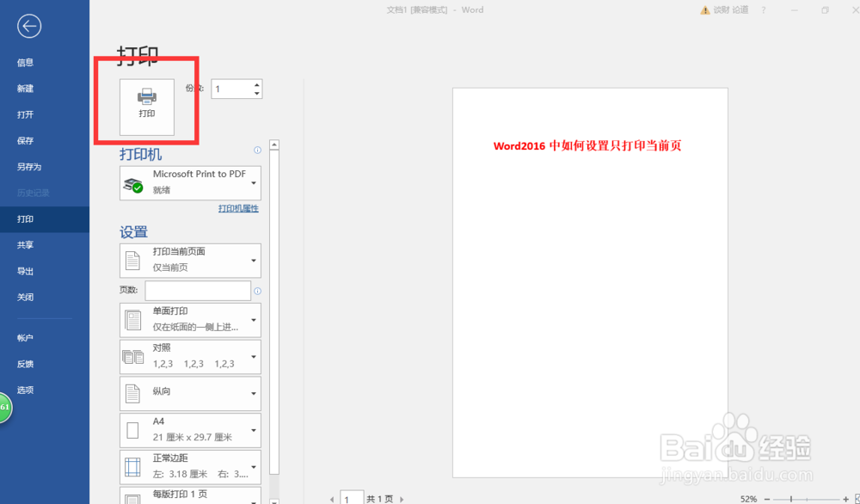Click the info icon beside 打印机 heading
This screenshot has height=504, width=860.
point(256,150)
